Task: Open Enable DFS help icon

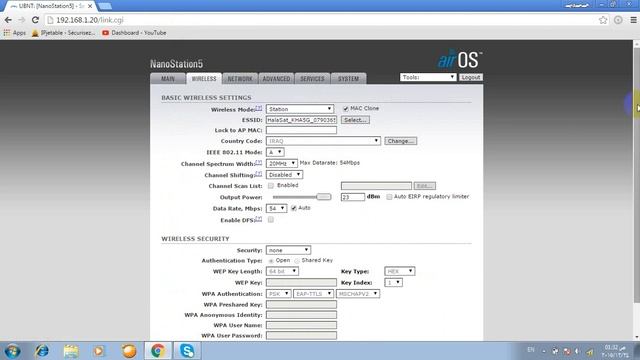Action: [x=259, y=219]
